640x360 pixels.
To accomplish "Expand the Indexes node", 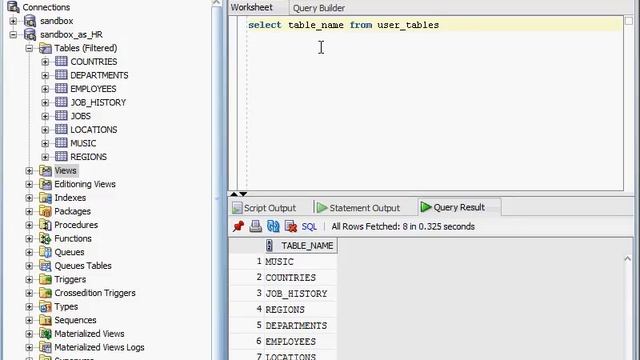I will (x=29, y=198).
